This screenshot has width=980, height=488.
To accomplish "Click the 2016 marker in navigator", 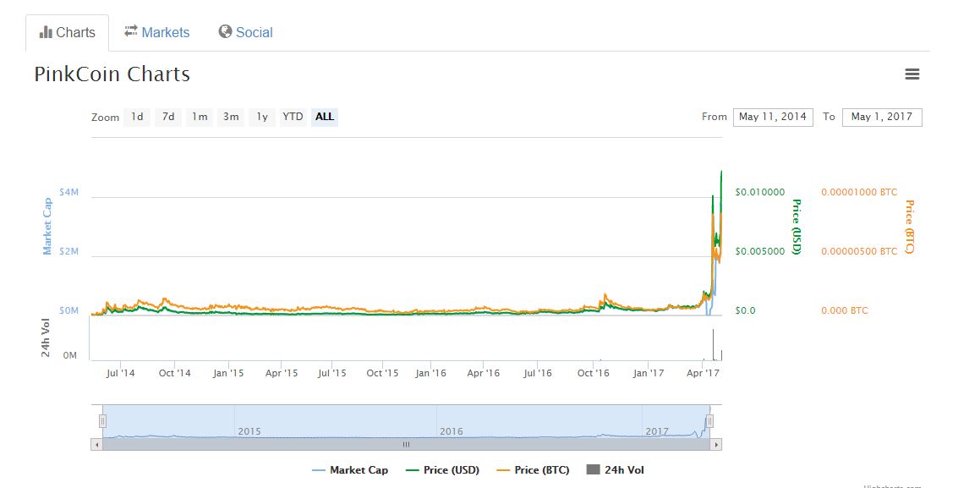I will 452,432.
